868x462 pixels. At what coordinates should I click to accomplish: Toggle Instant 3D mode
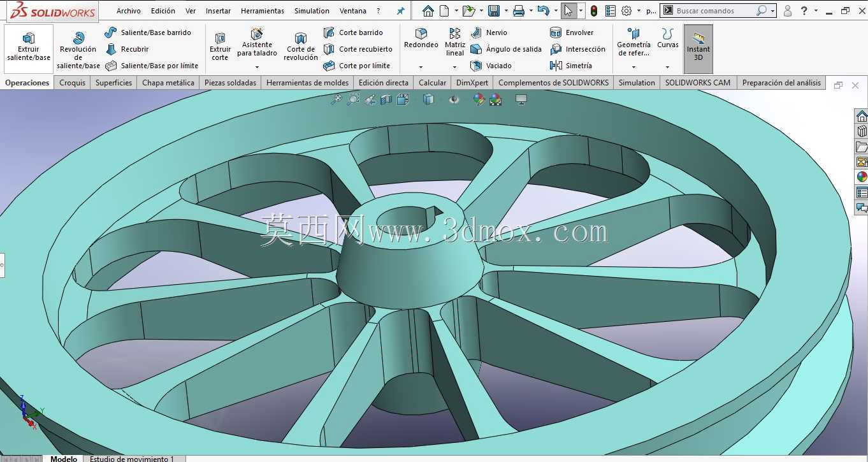(x=698, y=48)
